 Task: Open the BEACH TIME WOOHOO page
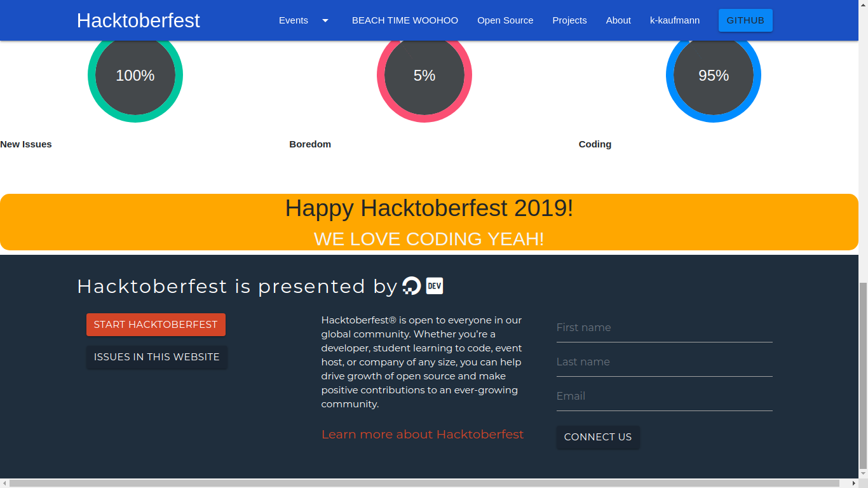[x=405, y=20]
